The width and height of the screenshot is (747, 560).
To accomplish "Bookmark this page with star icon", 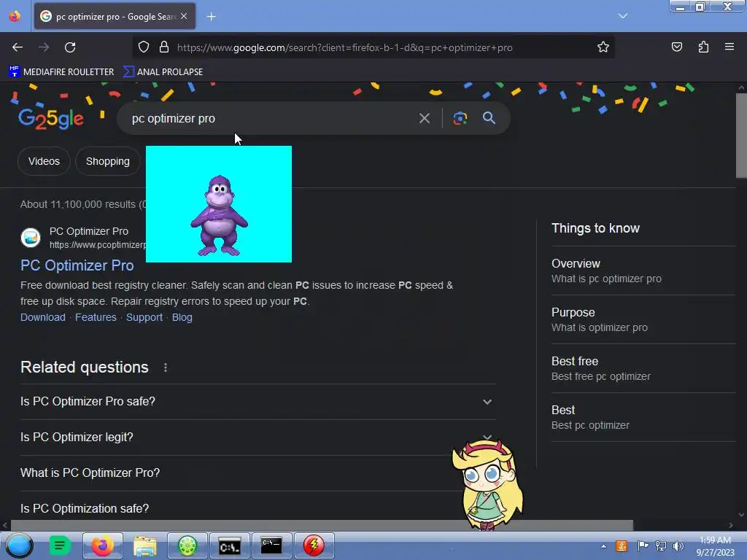I will [x=603, y=47].
